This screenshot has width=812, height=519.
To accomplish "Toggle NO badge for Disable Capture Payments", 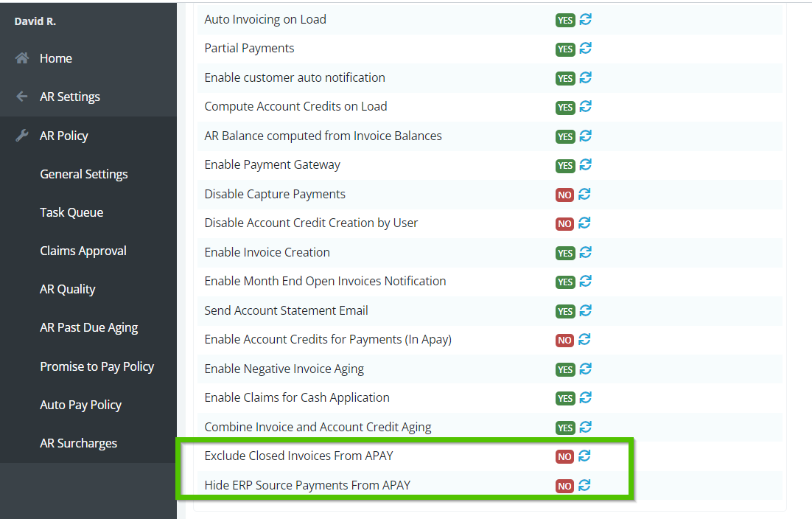I will click(x=564, y=195).
